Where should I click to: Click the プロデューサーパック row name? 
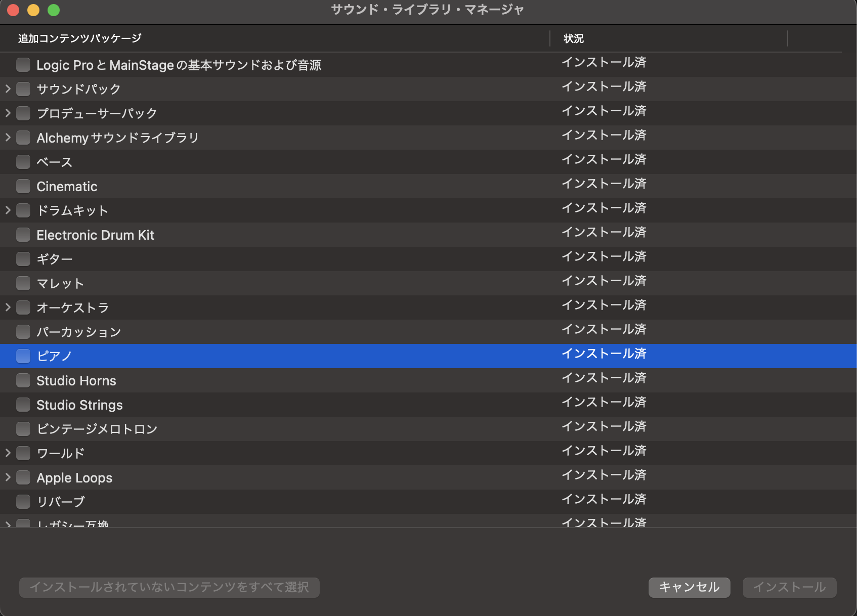click(97, 114)
